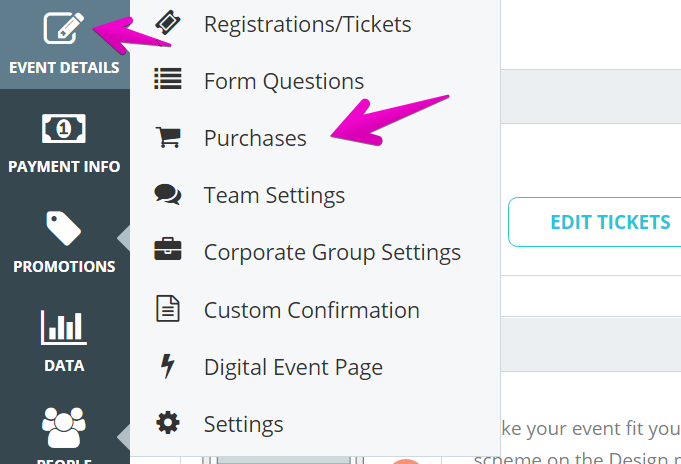Open the Payment Info money icon
The width and height of the screenshot is (681, 464).
click(64, 129)
